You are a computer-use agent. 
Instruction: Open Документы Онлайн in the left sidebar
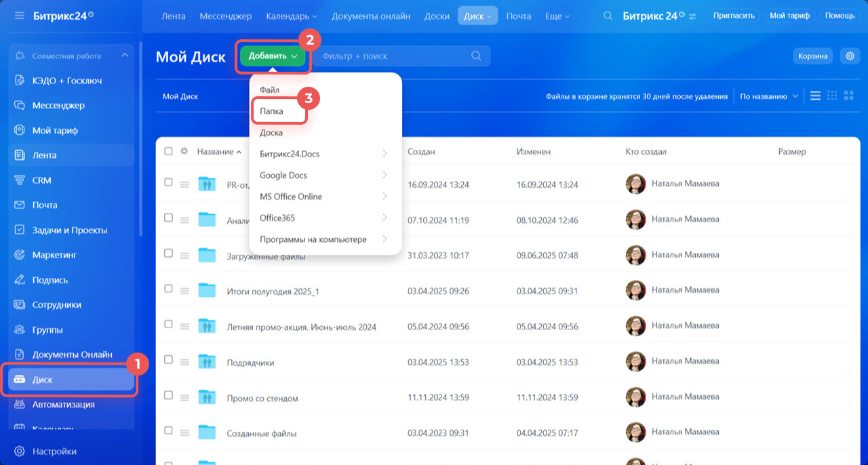point(71,355)
